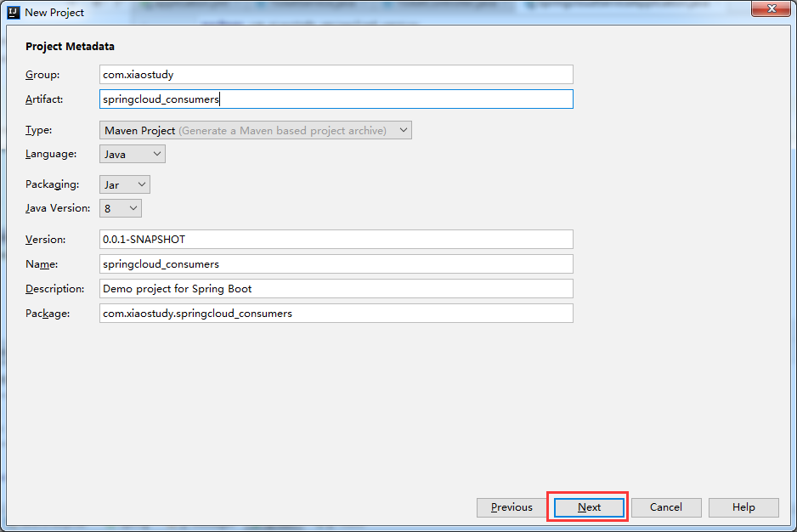The image size is (797, 532).
Task: Cancel the New Project wizard
Action: pos(666,507)
